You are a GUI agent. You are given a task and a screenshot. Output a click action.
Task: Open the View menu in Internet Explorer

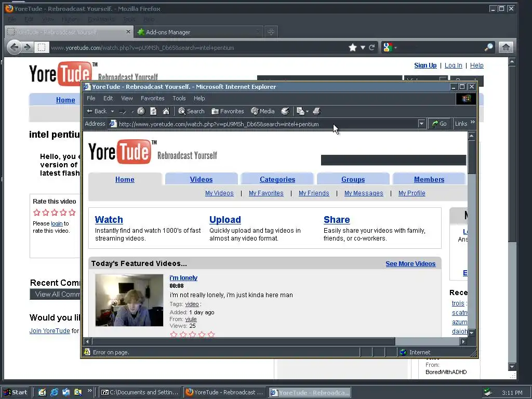127,98
